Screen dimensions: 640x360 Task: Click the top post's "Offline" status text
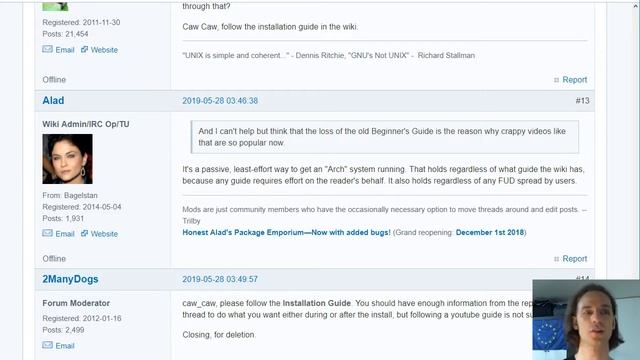click(54, 80)
